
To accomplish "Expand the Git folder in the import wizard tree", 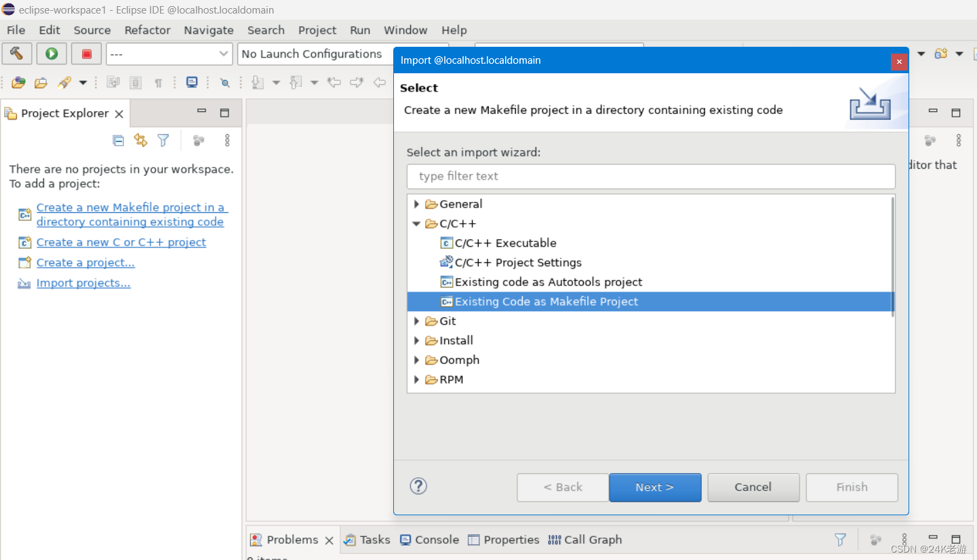I will (416, 321).
